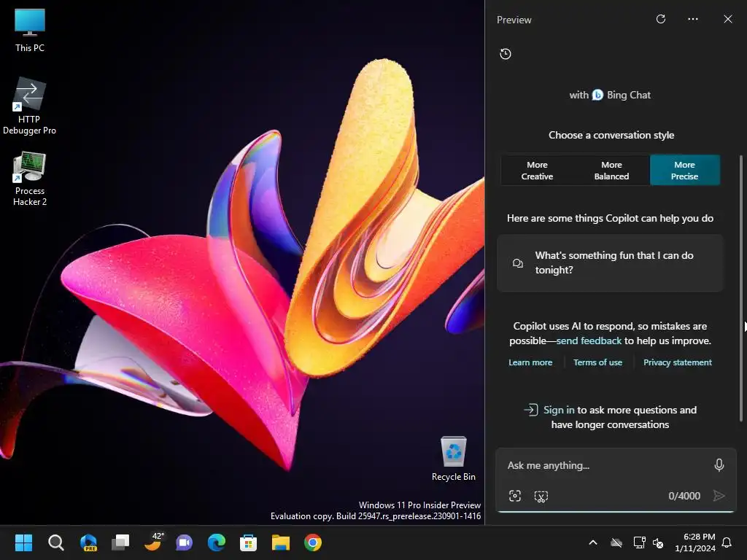Click the Copilot pane vertical scrollbar

pos(741,288)
